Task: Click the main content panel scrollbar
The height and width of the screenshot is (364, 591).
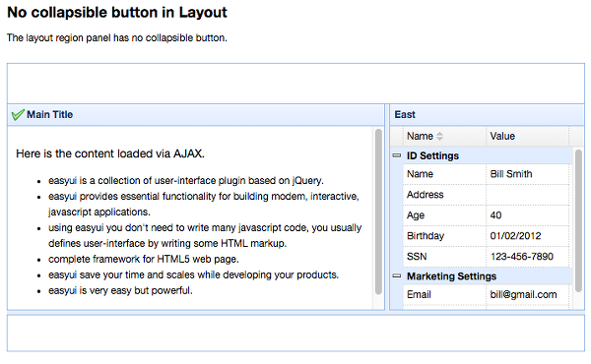Action: click(x=378, y=212)
